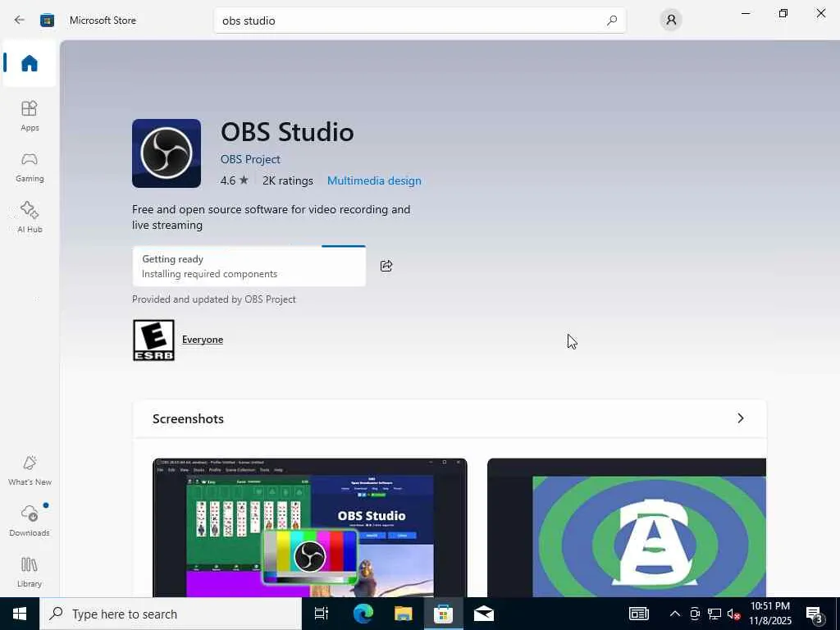Open the AI Hub section
This screenshot has height=630, width=840.
30,217
